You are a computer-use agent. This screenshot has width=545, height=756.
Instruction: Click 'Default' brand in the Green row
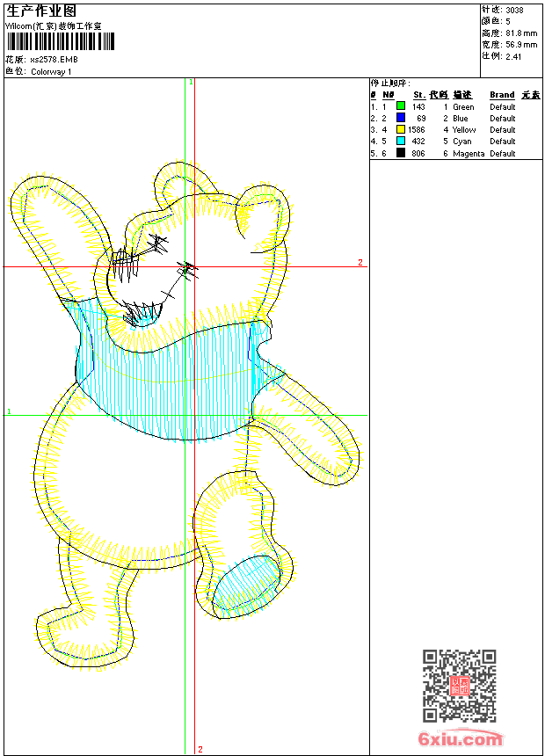[503, 107]
